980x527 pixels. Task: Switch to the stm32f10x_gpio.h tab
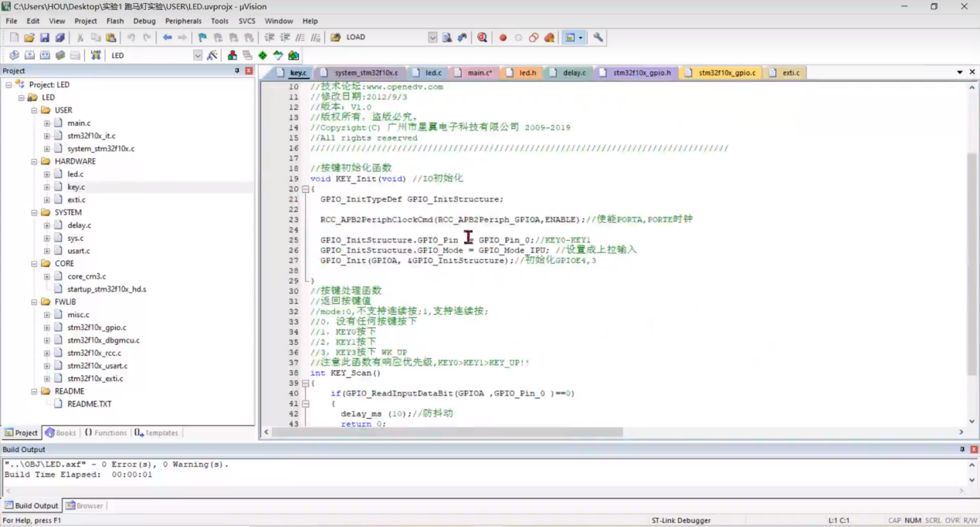(641, 73)
